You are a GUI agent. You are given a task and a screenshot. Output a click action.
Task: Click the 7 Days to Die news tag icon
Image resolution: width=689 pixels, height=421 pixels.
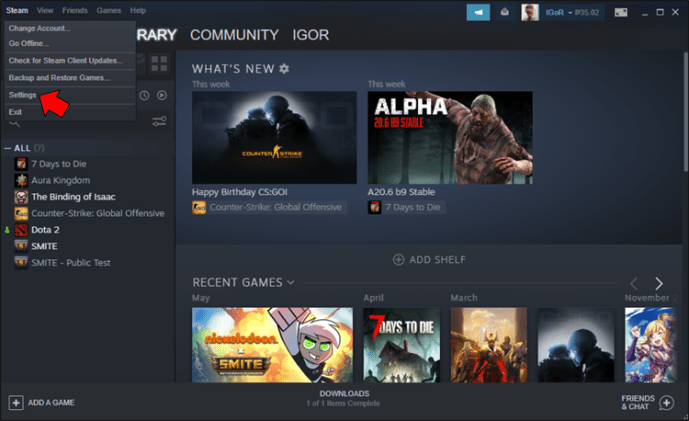pos(374,207)
